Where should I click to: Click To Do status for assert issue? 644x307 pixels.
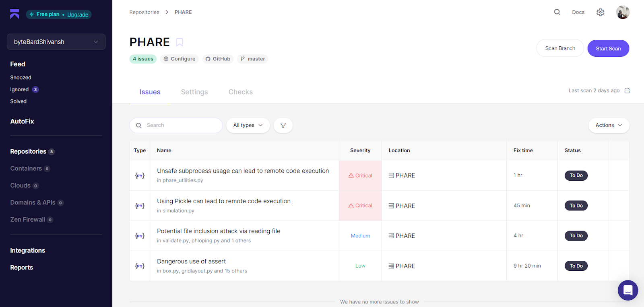click(x=576, y=266)
